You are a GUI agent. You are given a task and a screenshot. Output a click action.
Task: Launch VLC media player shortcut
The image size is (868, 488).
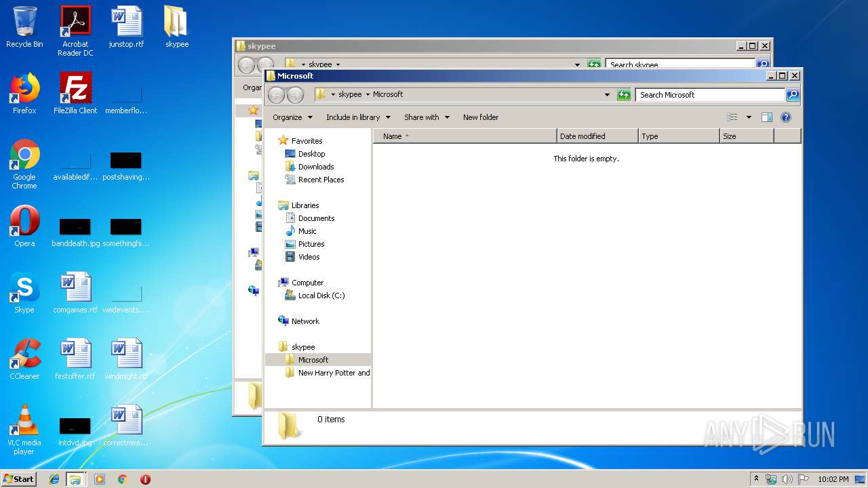pyautogui.click(x=24, y=430)
